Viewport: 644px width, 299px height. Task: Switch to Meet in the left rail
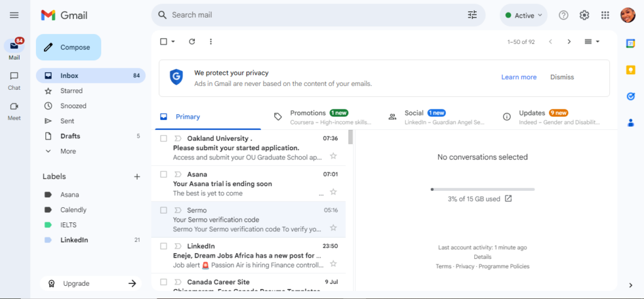tap(14, 111)
